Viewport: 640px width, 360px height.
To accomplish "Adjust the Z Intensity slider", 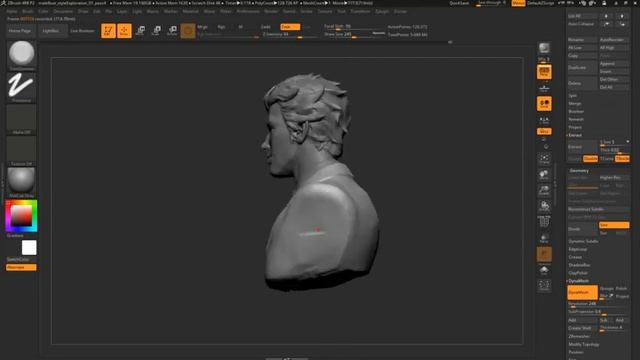I will [x=290, y=35].
